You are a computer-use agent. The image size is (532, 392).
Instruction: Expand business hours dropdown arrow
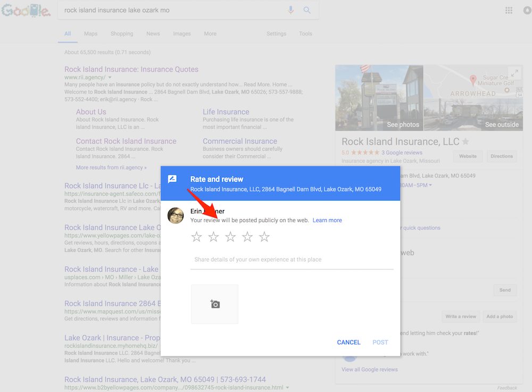(430, 185)
